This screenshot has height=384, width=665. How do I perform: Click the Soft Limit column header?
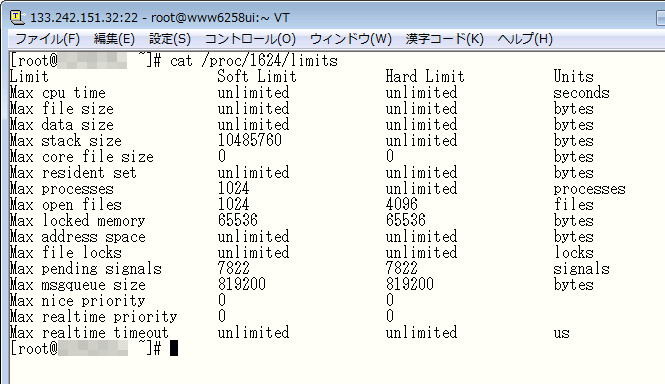pos(257,77)
